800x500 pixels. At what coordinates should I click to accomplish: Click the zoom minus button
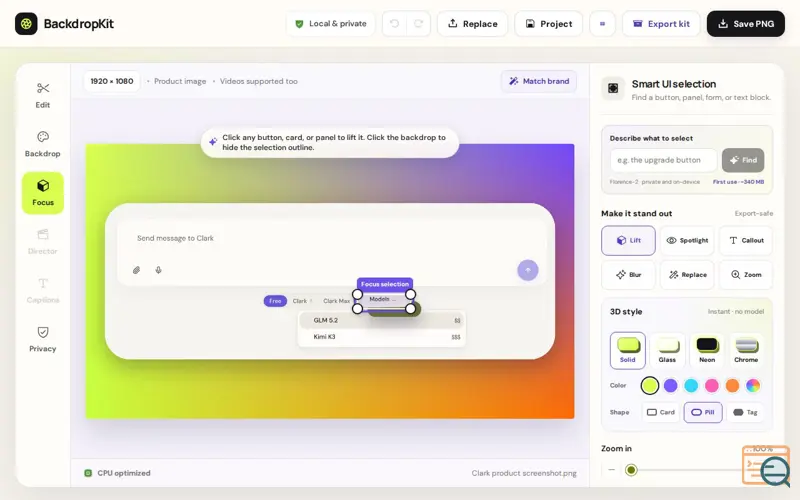pos(612,469)
